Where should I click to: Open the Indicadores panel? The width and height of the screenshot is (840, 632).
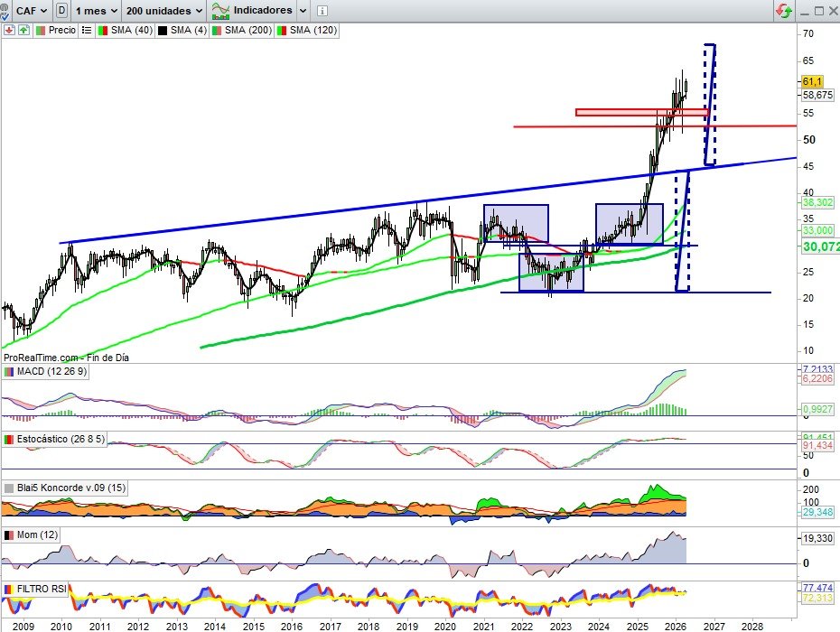pos(263,10)
